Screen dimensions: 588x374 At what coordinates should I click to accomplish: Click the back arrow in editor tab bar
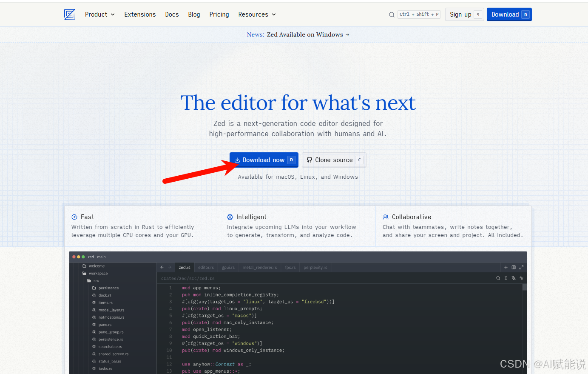(162, 267)
